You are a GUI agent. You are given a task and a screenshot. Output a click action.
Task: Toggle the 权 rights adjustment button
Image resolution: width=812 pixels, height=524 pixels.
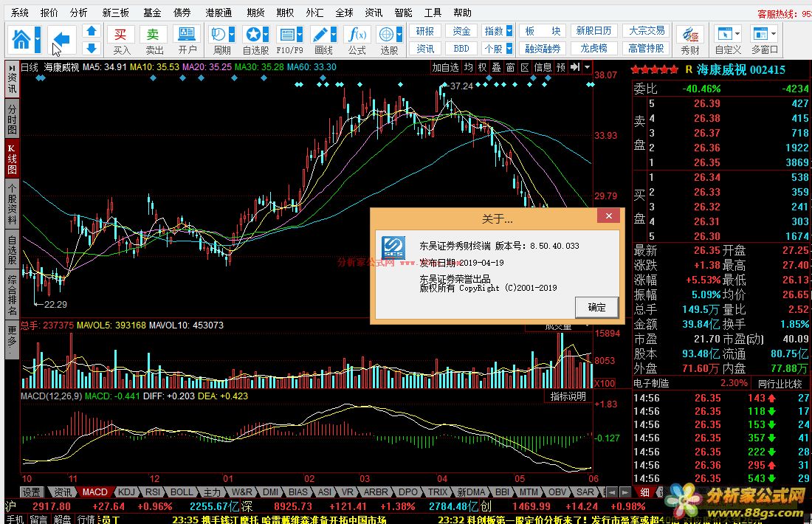point(482,67)
